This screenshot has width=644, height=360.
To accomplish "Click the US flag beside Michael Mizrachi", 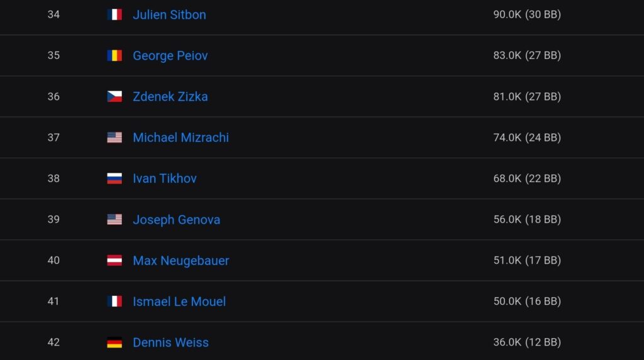I will pyautogui.click(x=114, y=138).
